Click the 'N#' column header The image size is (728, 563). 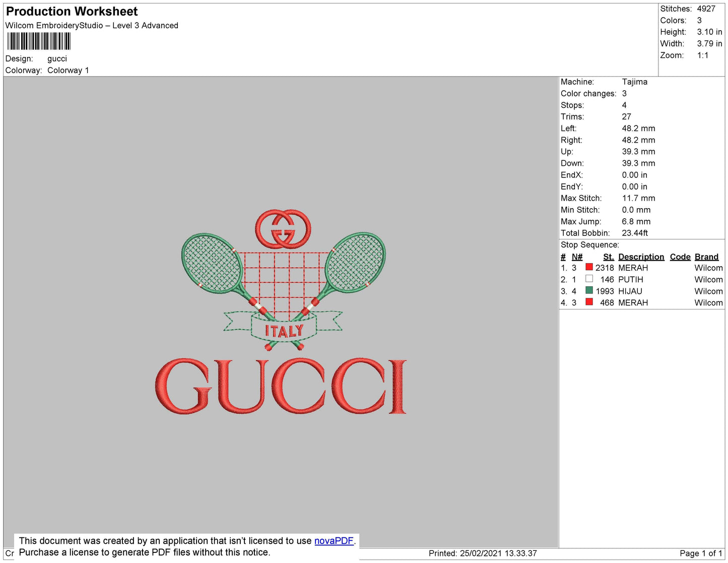pos(577,257)
